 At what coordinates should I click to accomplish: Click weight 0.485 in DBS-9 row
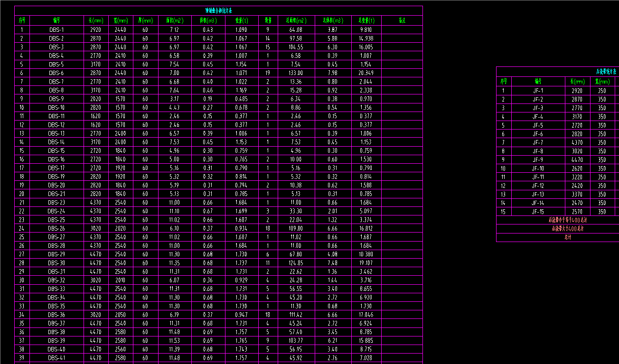[241, 99]
